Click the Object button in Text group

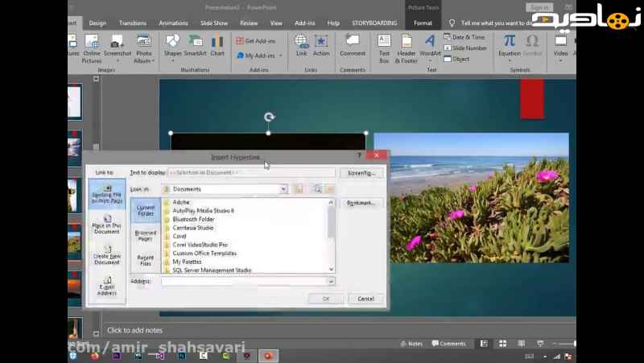(456, 59)
